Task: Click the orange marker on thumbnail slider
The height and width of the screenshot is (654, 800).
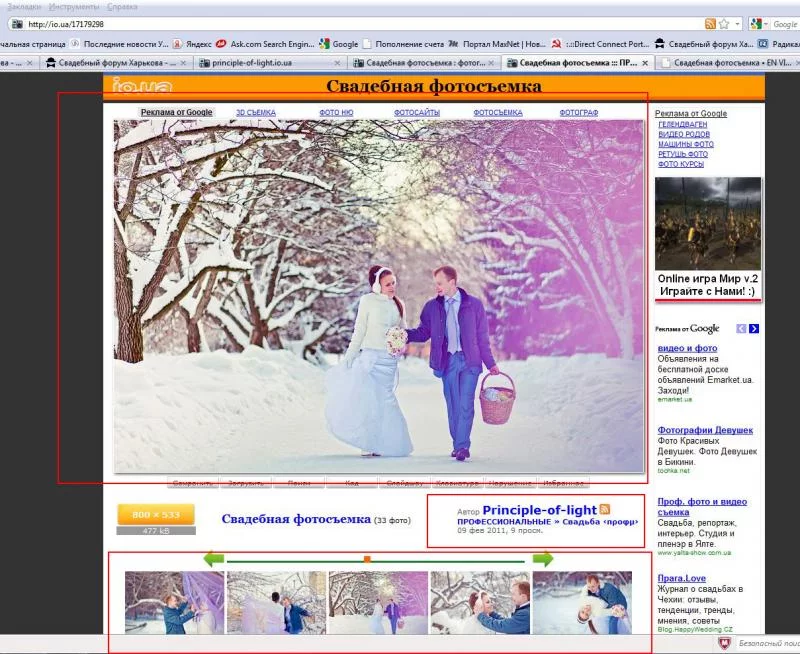Action: [x=367, y=560]
